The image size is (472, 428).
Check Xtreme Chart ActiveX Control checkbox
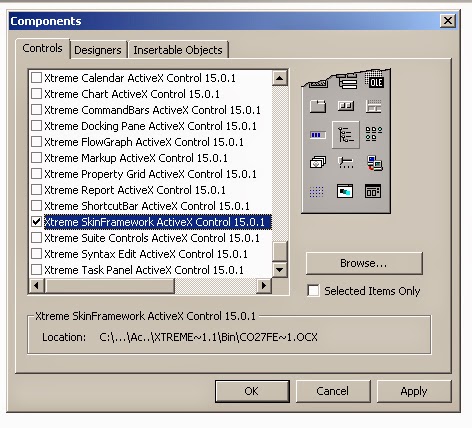point(36,94)
